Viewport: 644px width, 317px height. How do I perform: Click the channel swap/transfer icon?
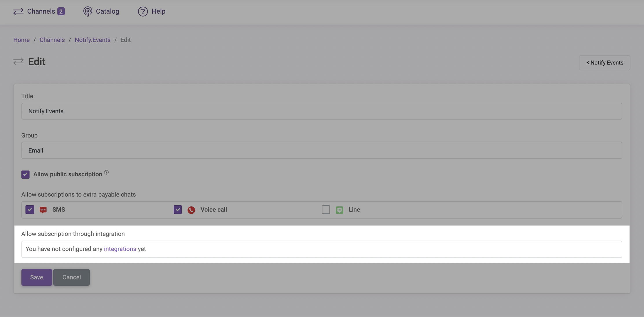[18, 11]
